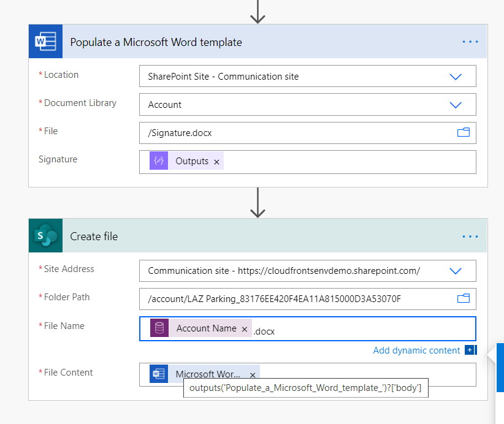This screenshot has height=424, width=504.
Task: Click the 'Account' library value text
Action: coord(164,105)
